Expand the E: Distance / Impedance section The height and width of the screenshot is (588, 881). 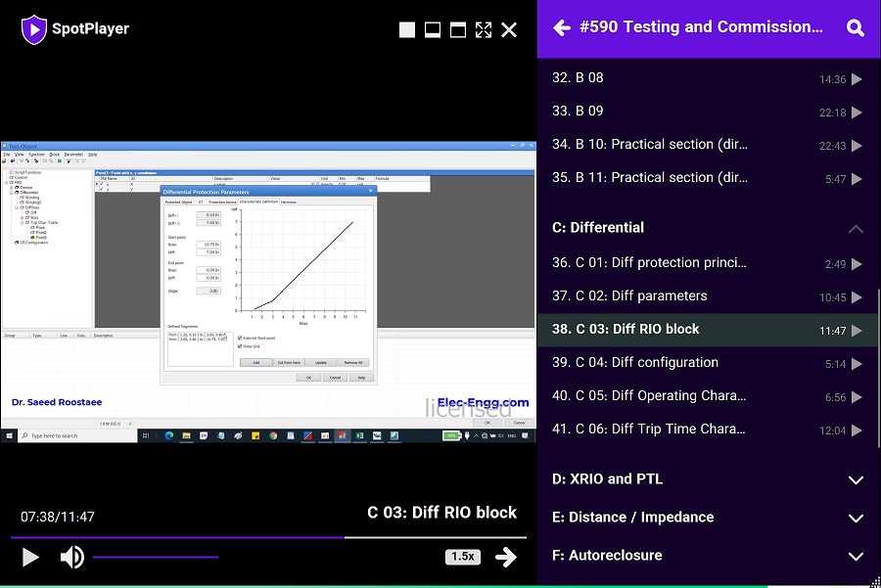pos(856,518)
